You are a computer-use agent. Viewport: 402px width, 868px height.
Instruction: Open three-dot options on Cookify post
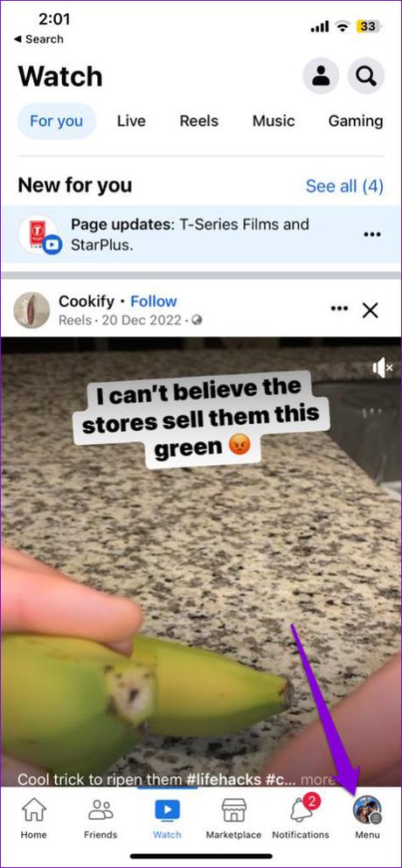pyautogui.click(x=339, y=309)
